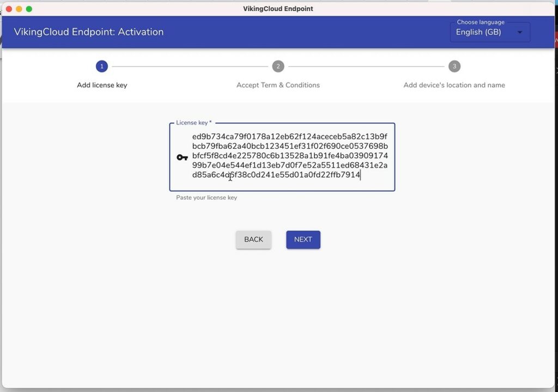Jump to 'Add device's location and name' label
Screen dimensions: 558x392
(454, 85)
